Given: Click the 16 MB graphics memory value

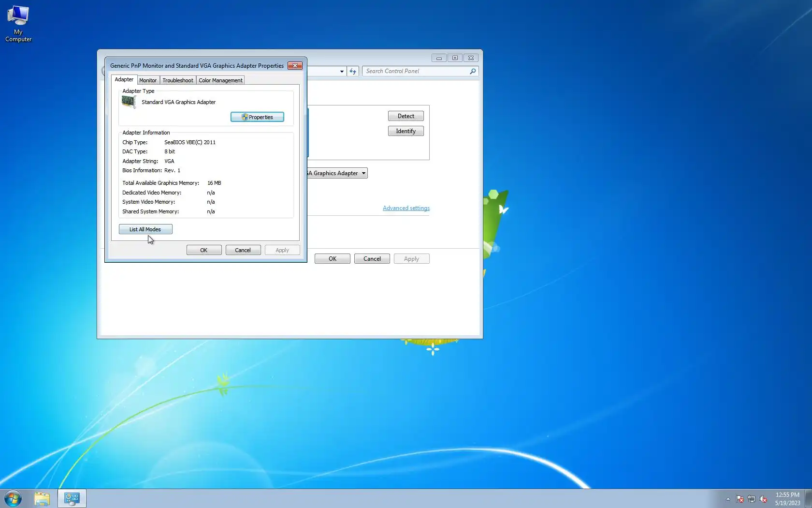Looking at the screenshot, I should [x=214, y=183].
